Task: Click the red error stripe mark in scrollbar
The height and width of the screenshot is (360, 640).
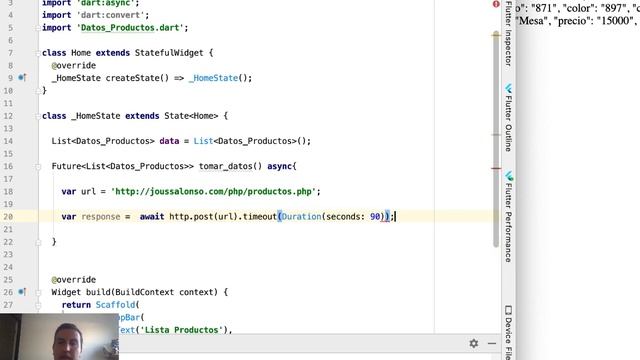Action: coord(496,168)
